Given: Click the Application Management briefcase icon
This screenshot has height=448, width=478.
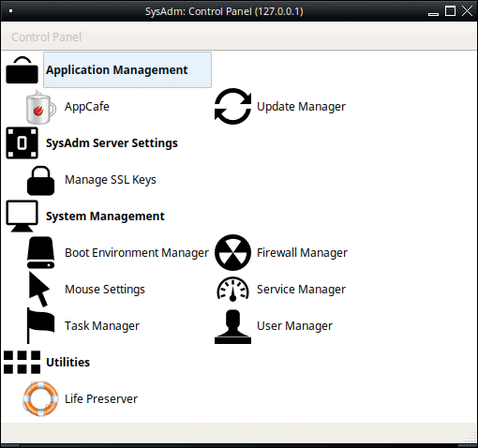Looking at the screenshot, I should (22, 70).
